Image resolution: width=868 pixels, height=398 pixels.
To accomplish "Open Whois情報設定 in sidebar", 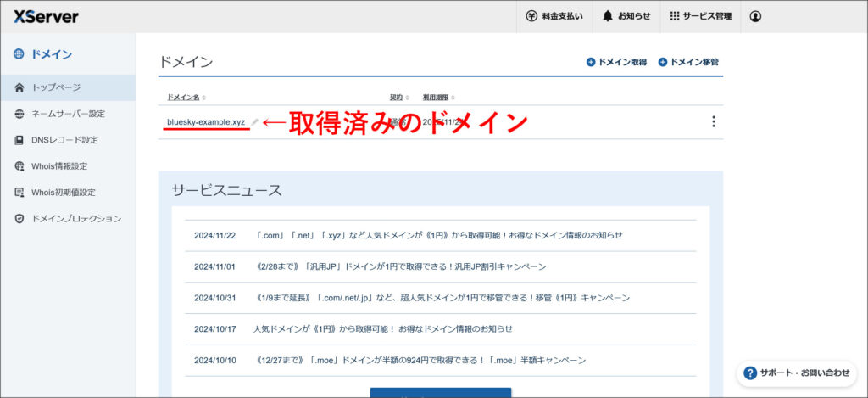I will click(68, 165).
